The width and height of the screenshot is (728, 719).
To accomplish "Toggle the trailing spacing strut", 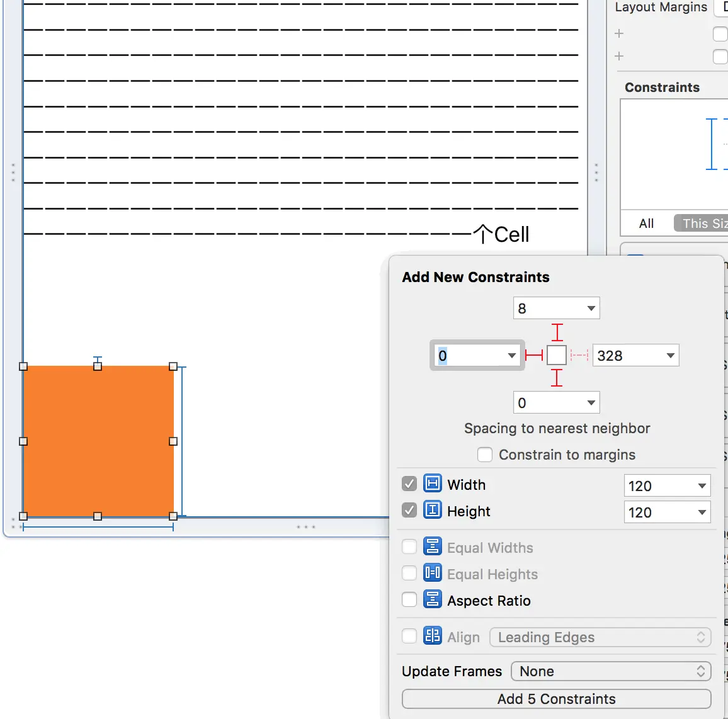I will pos(579,356).
